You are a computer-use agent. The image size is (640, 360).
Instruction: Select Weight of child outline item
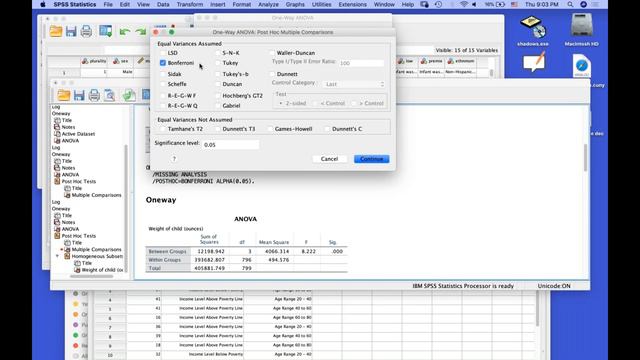pyautogui.click(x=102, y=270)
